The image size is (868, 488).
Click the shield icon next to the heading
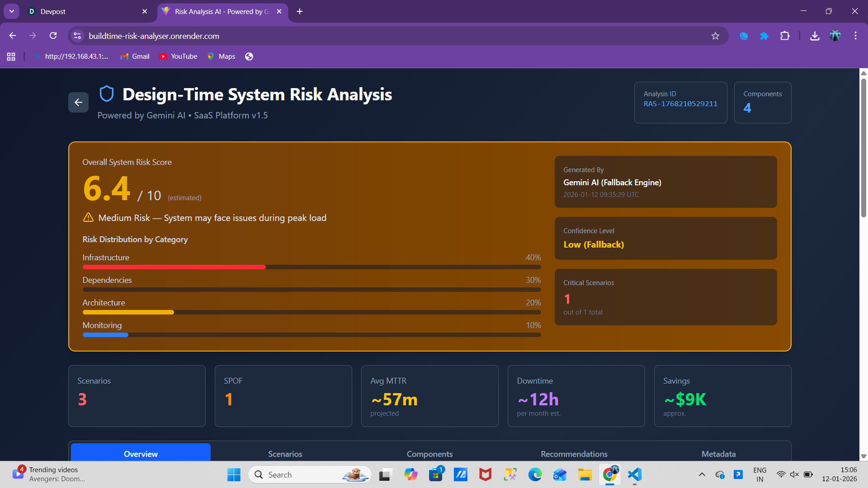(107, 94)
